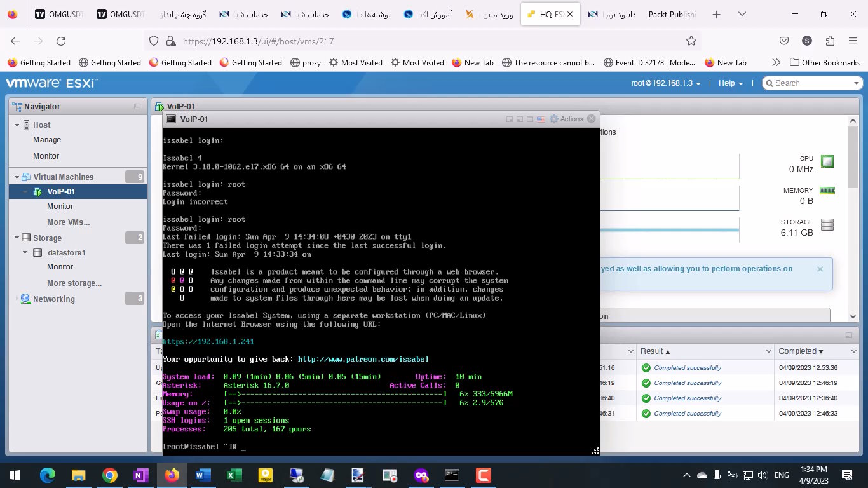Open the volume control in system tray
This screenshot has width=868, height=488.
click(x=763, y=475)
